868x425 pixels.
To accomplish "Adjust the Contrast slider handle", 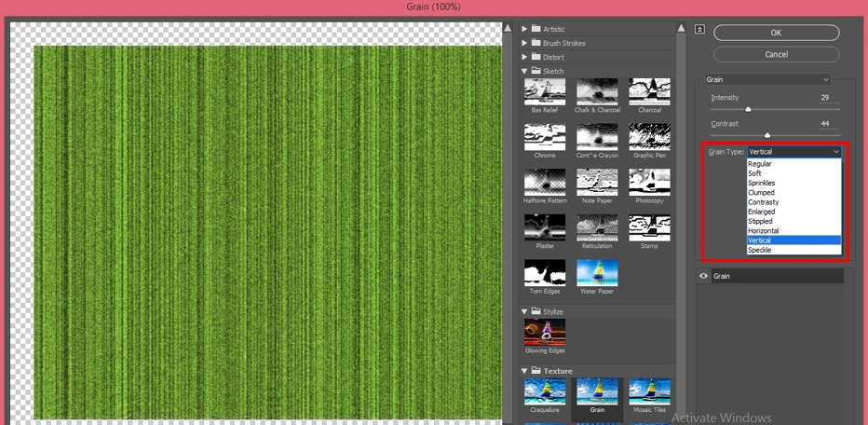I will click(767, 135).
